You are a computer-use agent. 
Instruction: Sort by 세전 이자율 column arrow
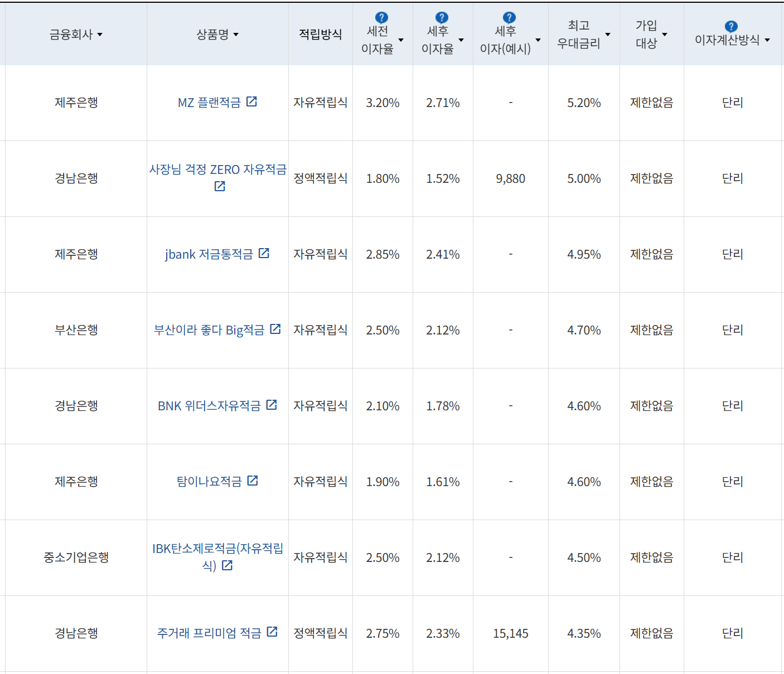point(401,40)
